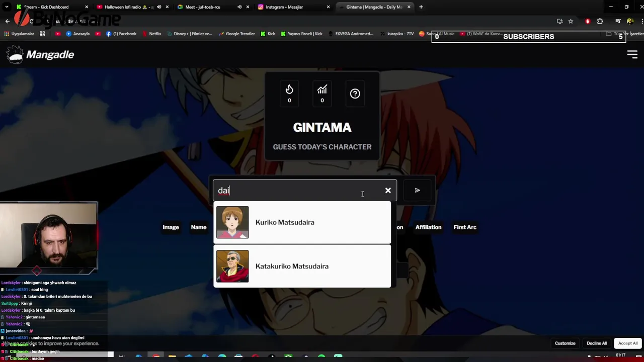The height and width of the screenshot is (362, 644).
Task: Mute audio on the Halloween lofi tab
Action: pos(159,7)
